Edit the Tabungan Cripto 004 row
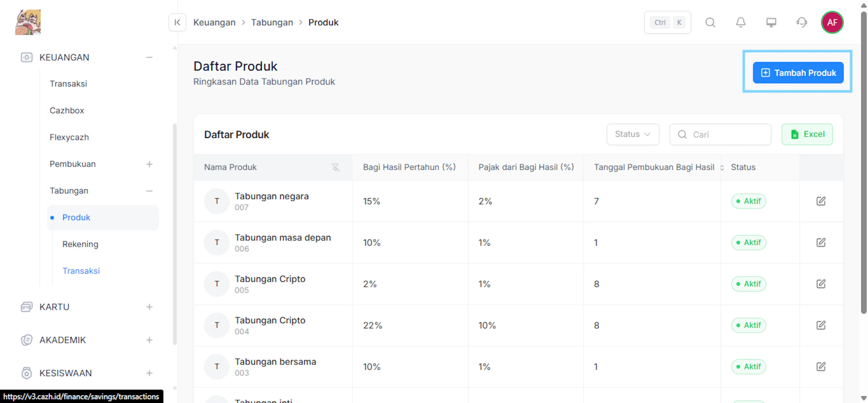The image size is (868, 403). (x=821, y=325)
